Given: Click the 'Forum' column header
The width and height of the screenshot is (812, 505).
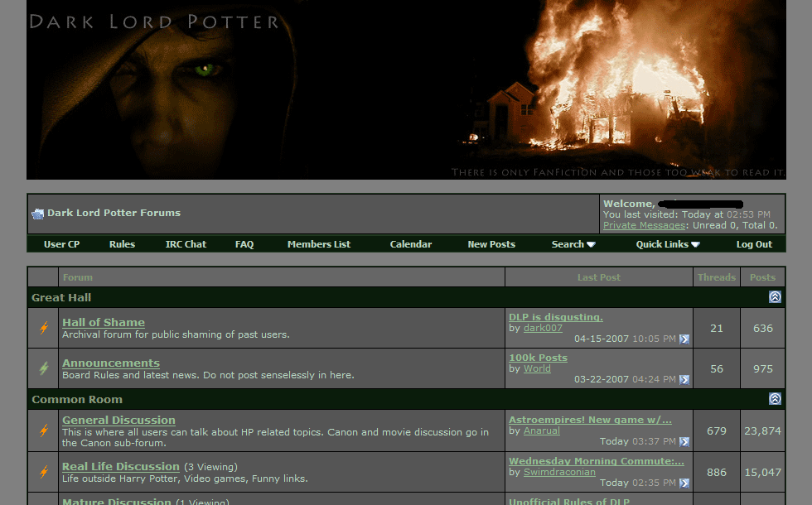Looking at the screenshot, I should tap(78, 277).
